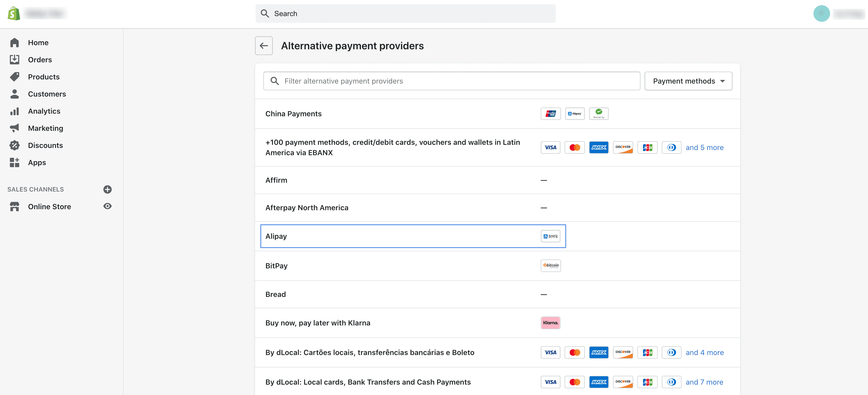Screen dimensions: 868x395
Task: Click the UnionPay card icon
Action: tap(551, 114)
